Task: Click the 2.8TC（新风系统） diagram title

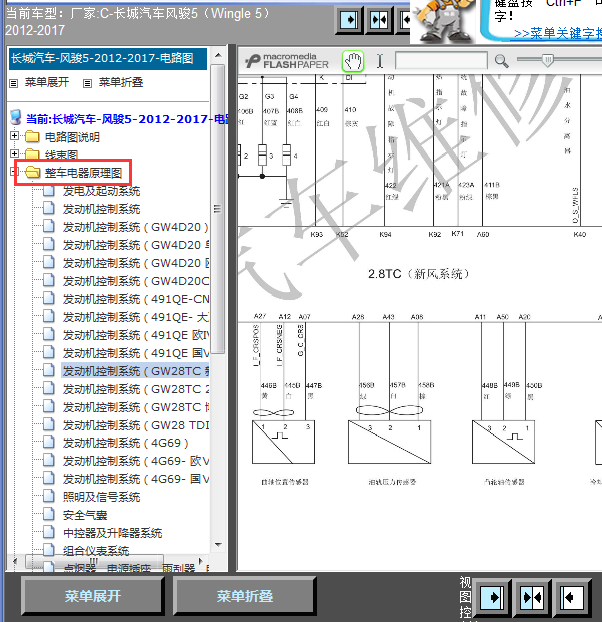Action: tap(419, 274)
